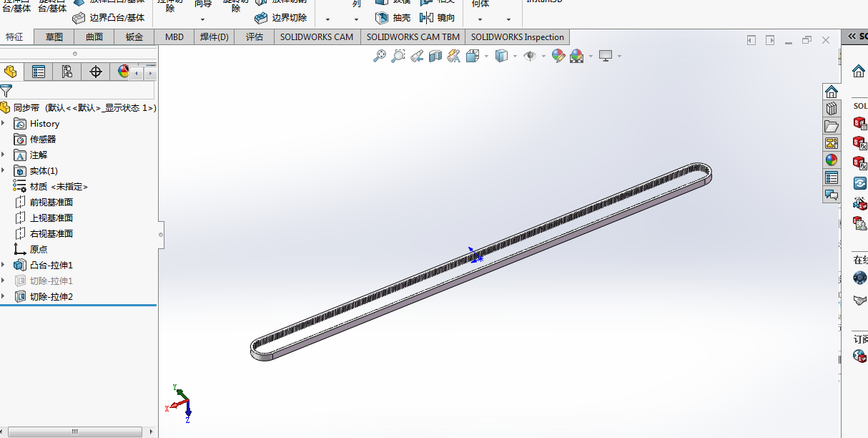868x438 pixels.
Task: Click the rollback bar below 切除-拉伸2
Action: click(78, 306)
